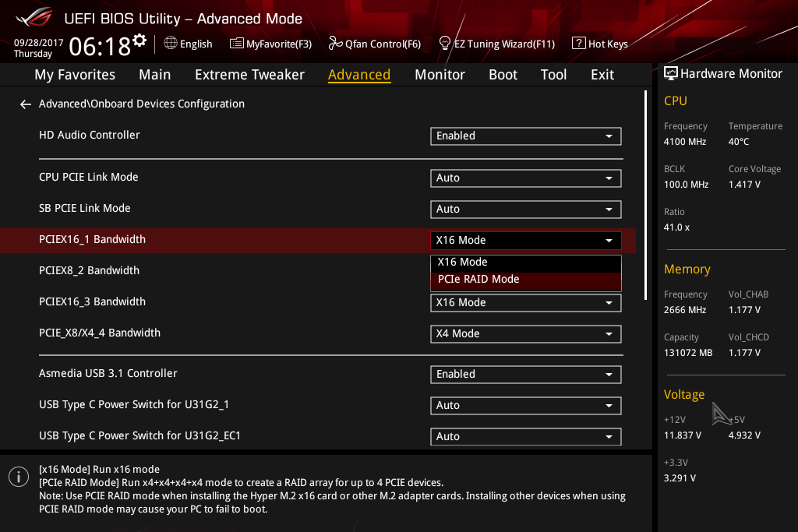Click the Advanced\Onboard Devices Configuration breadcrumb
Viewport: 798px width, 532px height.
(x=142, y=104)
